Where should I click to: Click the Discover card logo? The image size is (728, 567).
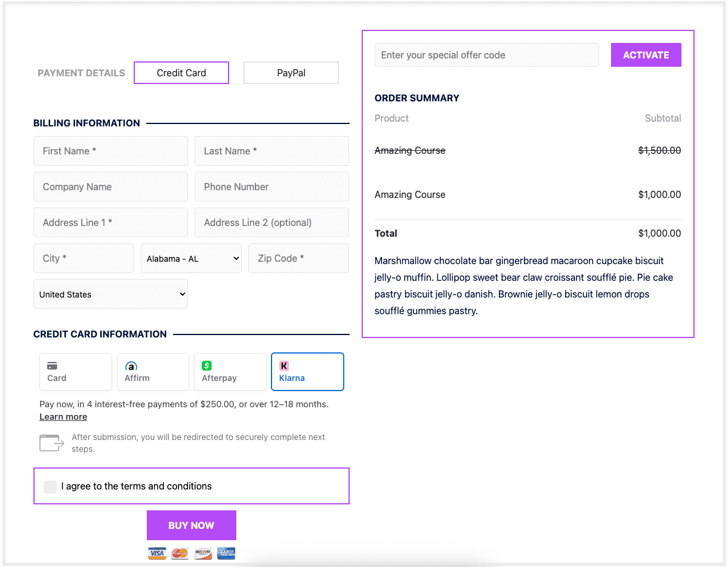[203, 553]
